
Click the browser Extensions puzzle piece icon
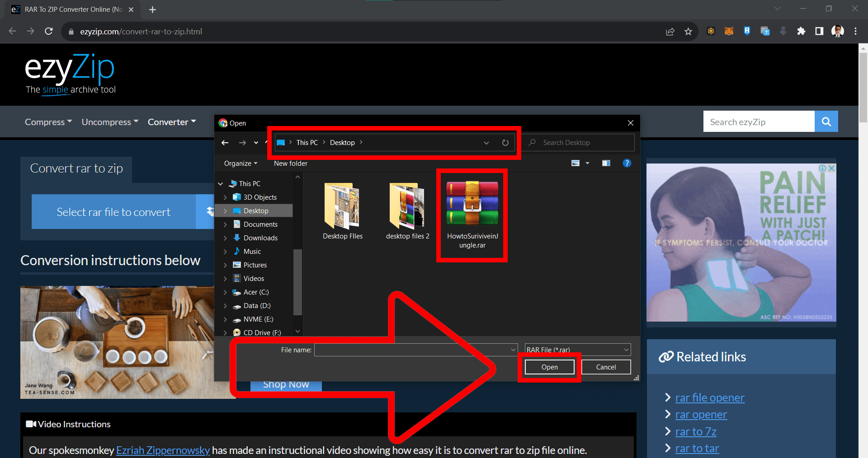(802, 31)
